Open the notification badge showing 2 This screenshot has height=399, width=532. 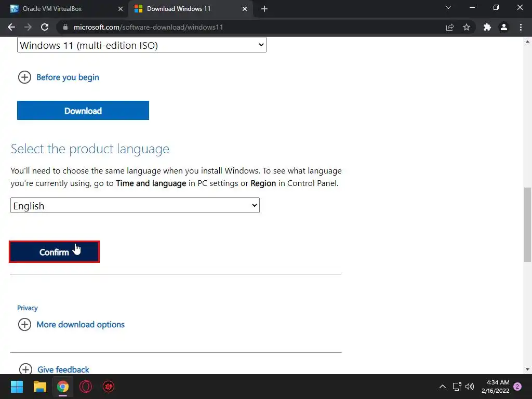(517, 387)
